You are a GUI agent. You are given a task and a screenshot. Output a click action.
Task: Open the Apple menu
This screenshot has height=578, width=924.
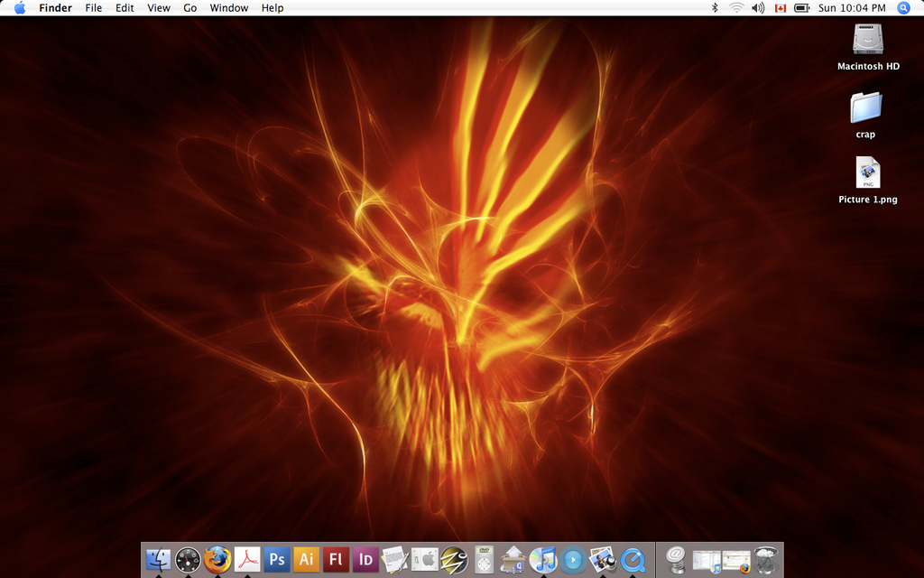tap(20, 8)
